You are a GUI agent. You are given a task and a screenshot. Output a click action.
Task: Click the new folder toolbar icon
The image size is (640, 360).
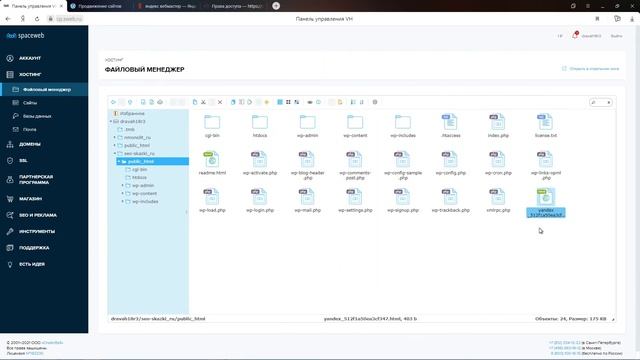click(x=143, y=102)
